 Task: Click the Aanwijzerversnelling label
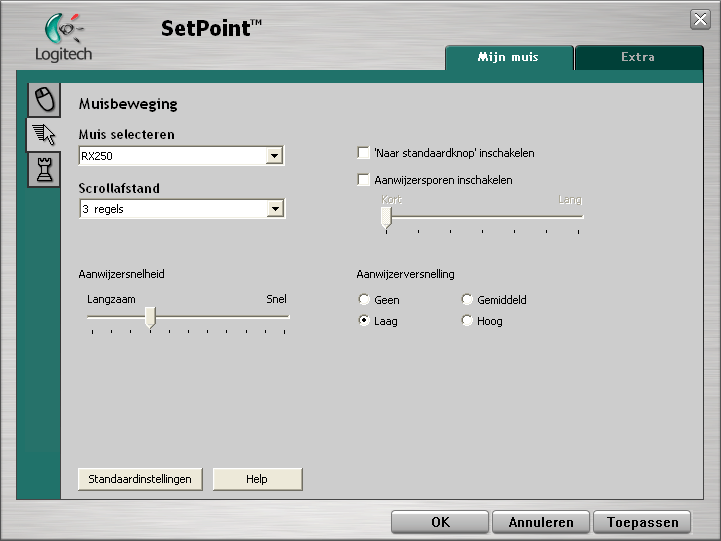tap(405, 274)
